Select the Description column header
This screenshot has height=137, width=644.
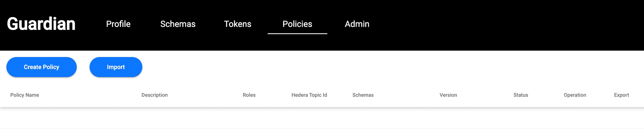click(155, 95)
